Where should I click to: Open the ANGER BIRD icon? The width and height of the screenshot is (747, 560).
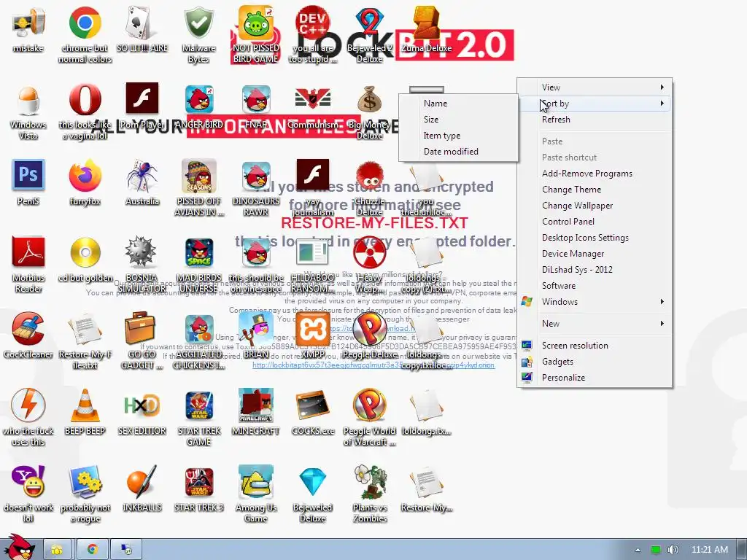pyautogui.click(x=198, y=106)
